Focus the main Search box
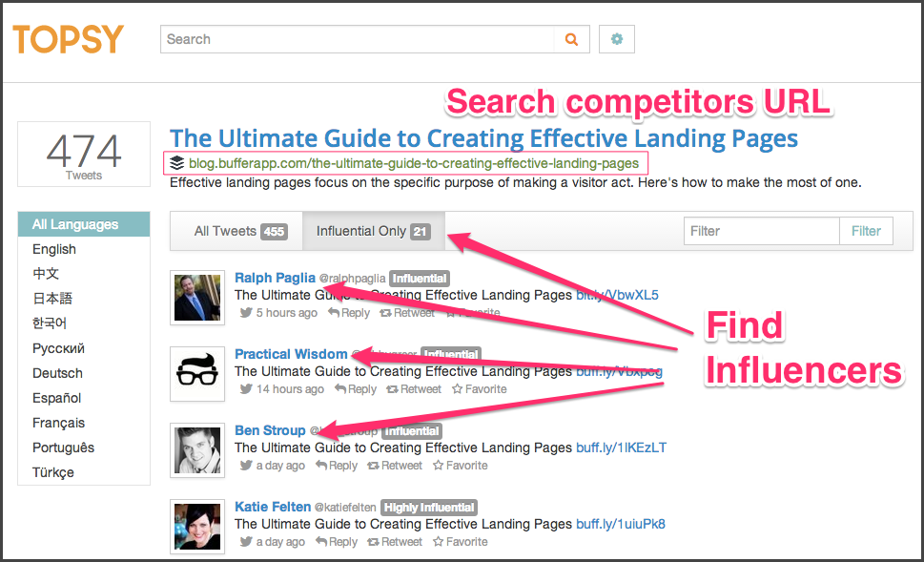The image size is (924, 562). coord(357,39)
